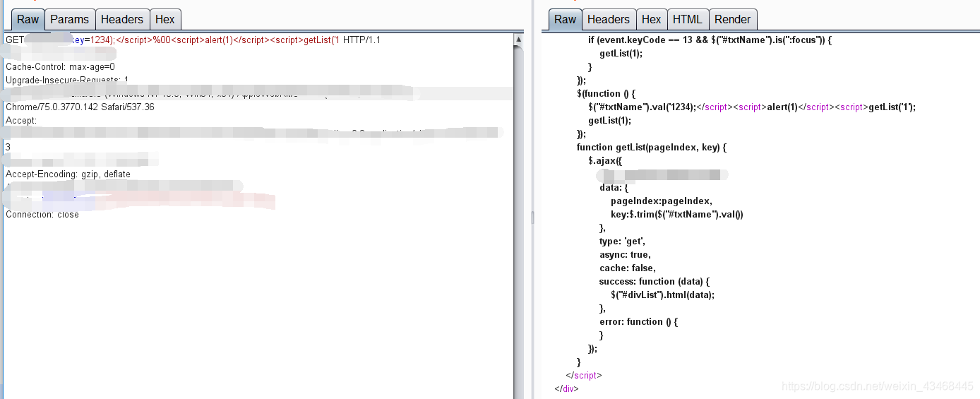This screenshot has height=399, width=980.
Task: Click the Chrome/75.0.3770.142 Safari/537.36 line
Action: (x=80, y=107)
